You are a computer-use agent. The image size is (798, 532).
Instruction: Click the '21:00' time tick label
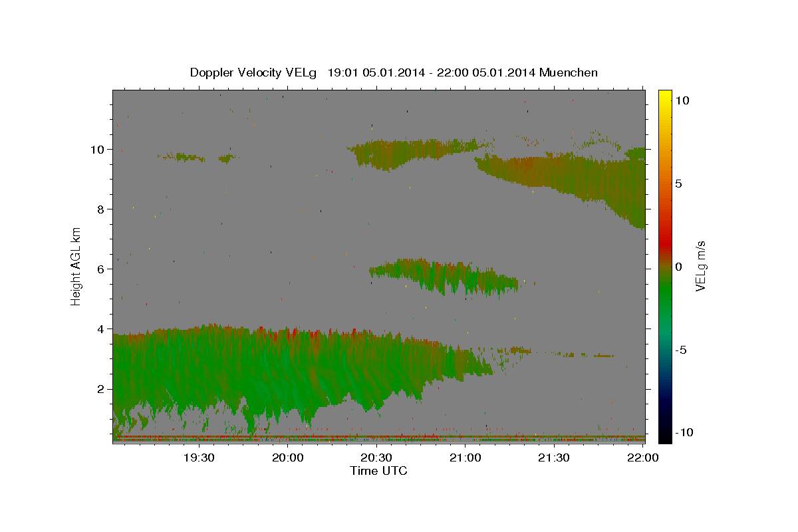click(465, 458)
